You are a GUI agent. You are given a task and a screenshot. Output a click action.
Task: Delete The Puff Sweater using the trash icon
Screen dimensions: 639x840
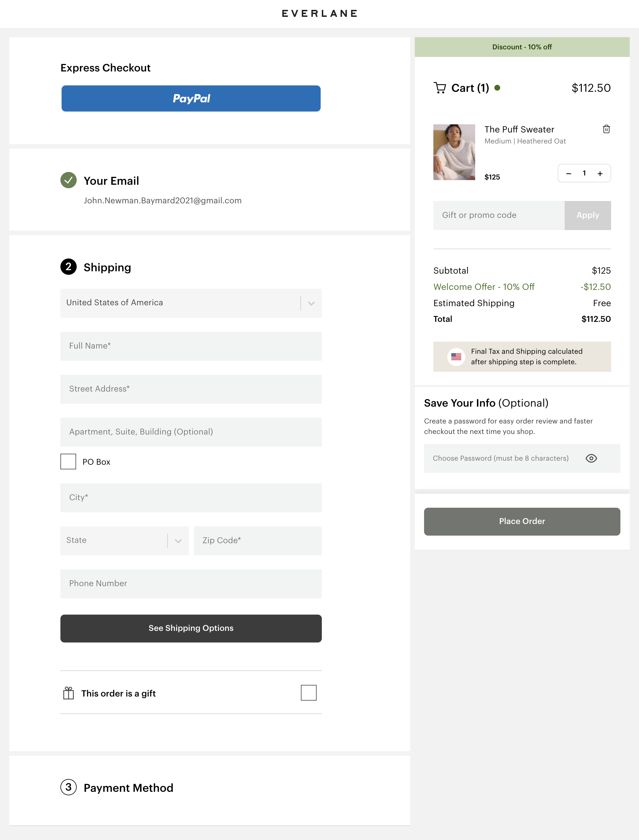coord(606,129)
